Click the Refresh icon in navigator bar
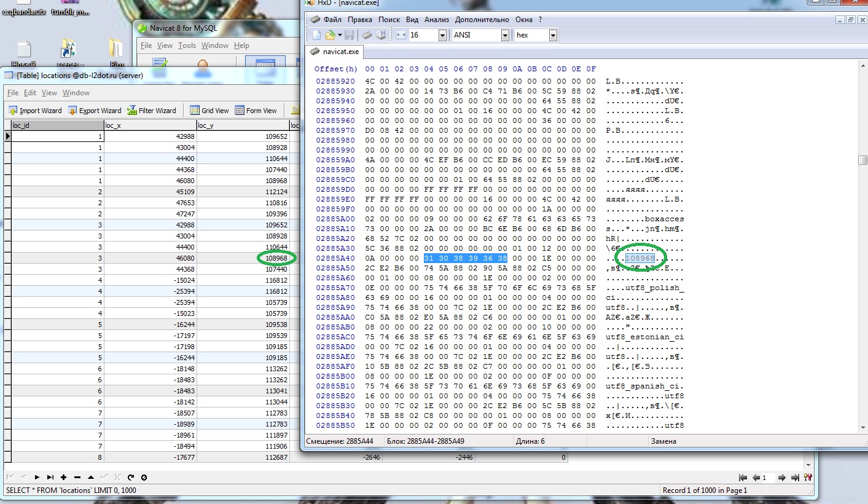This screenshot has width=868, height=504. (131, 478)
